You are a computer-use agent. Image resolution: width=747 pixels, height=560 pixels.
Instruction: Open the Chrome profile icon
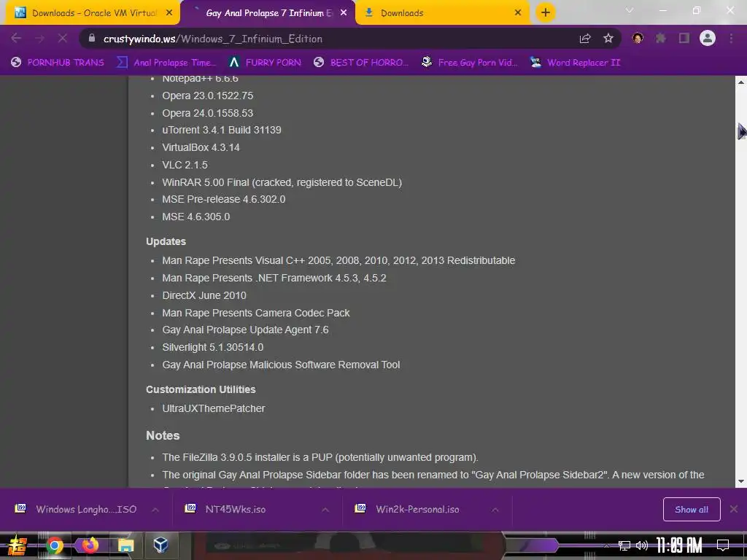708,38
